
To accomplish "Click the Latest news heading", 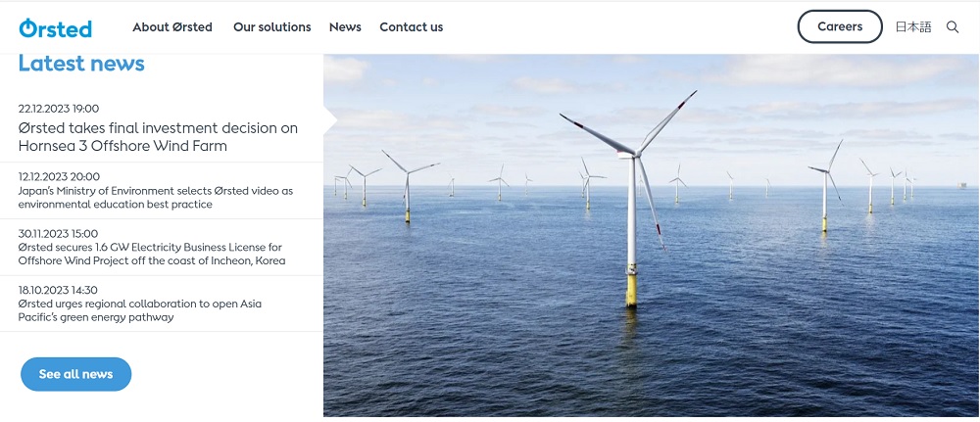I will (81, 64).
